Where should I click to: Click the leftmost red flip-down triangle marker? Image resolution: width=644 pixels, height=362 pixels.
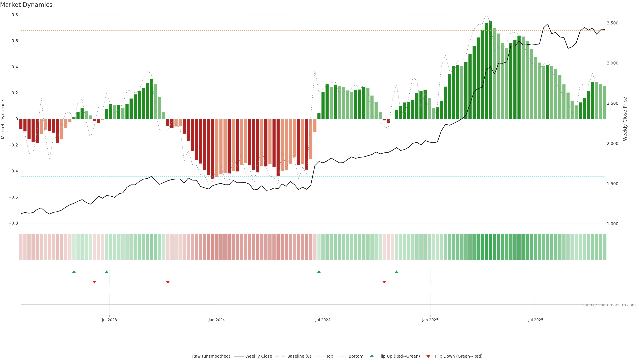[x=94, y=282]
